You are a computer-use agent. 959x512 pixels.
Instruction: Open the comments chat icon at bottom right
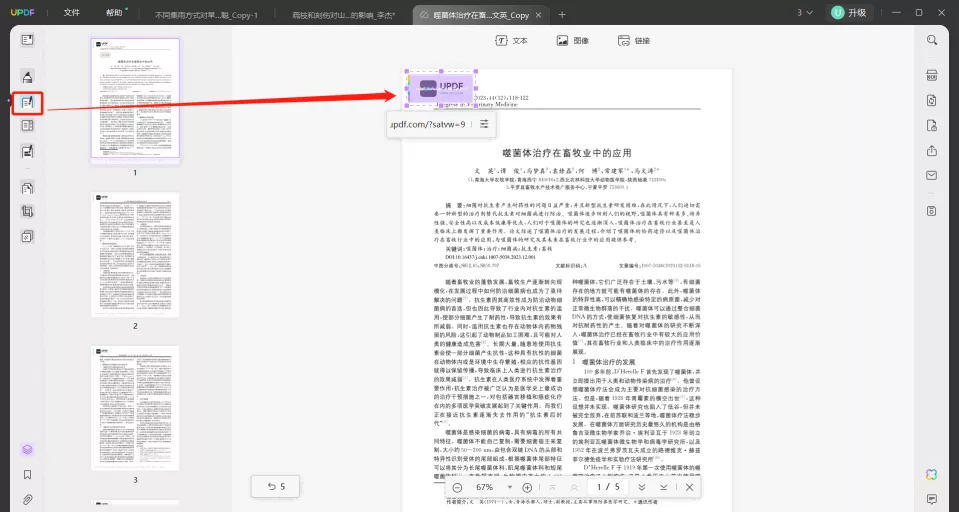(x=931, y=499)
